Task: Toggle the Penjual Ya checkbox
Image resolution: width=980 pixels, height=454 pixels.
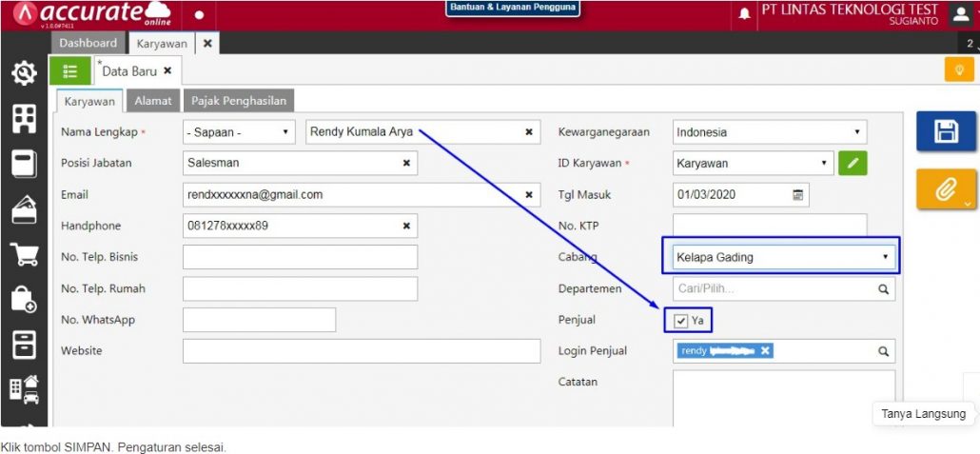Action: (x=681, y=321)
